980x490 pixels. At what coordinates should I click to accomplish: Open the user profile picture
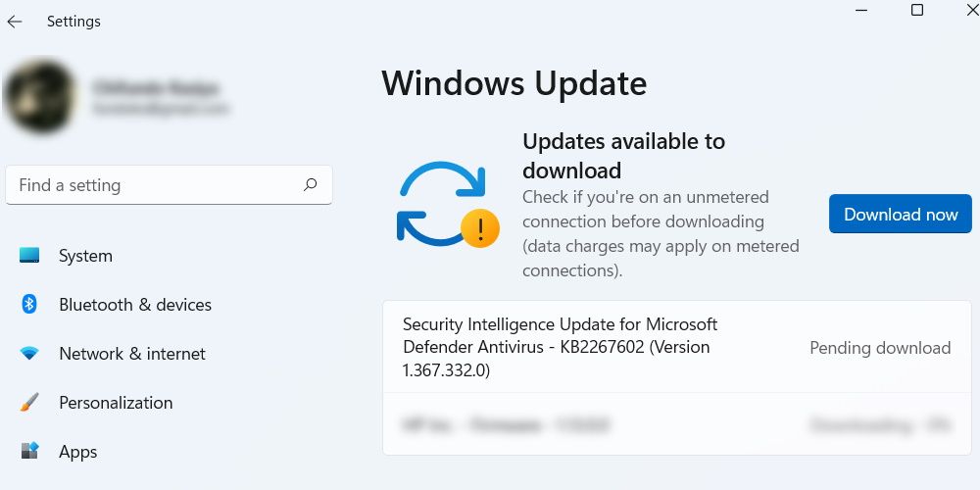[x=39, y=98]
